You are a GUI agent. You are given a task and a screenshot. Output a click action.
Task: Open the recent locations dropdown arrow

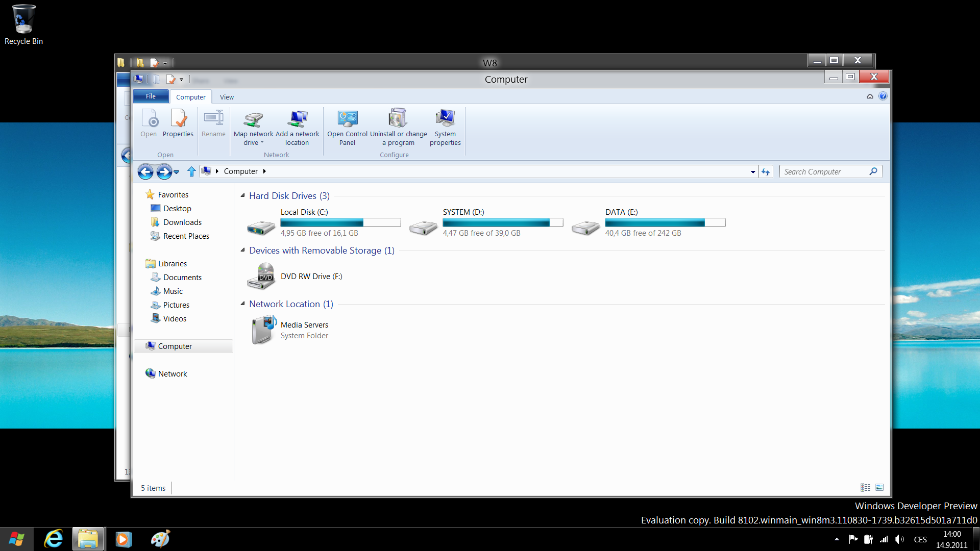(x=177, y=172)
